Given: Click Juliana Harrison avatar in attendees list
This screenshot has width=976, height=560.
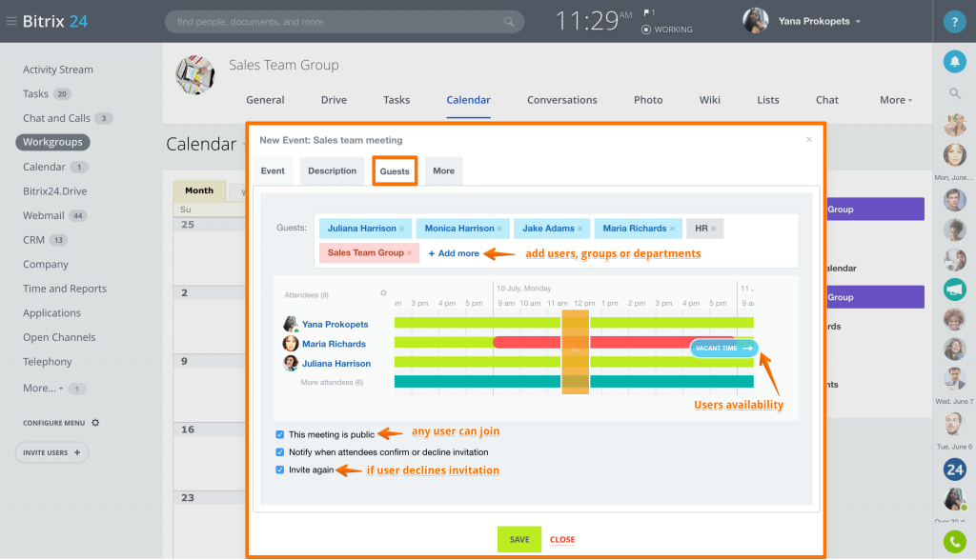Looking at the screenshot, I should (290, 363).
